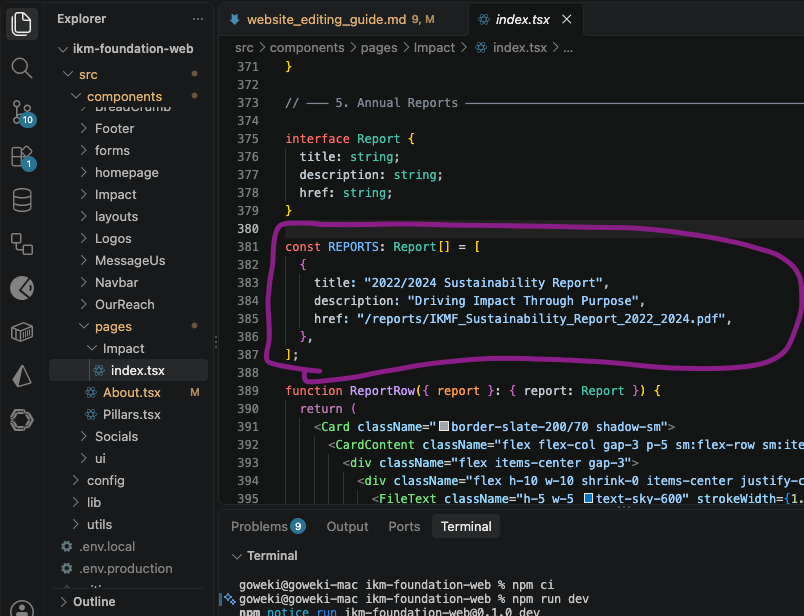804x616 pixels.
Task: Click the text-sky-600 color swatch
Action: point(589,498)
